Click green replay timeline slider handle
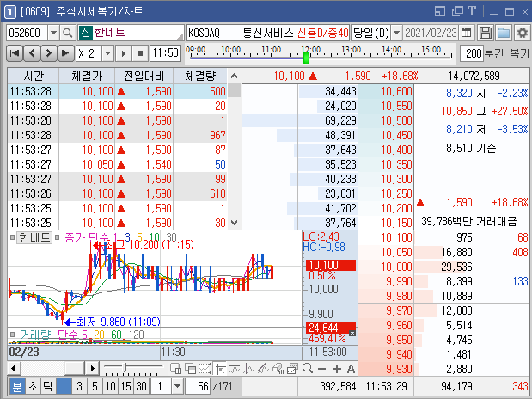532x399 pixels. pyautogui.click(x=306, y=58)
